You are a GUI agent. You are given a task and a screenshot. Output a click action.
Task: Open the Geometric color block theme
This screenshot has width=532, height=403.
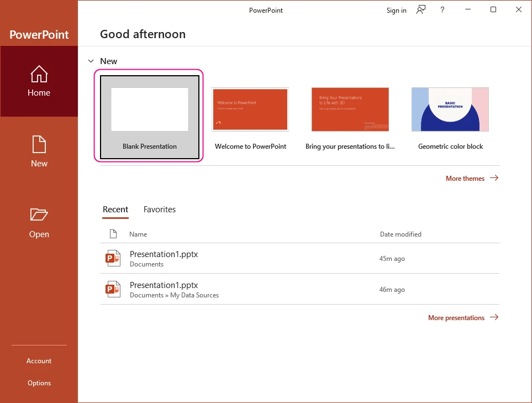coord(450,109)
